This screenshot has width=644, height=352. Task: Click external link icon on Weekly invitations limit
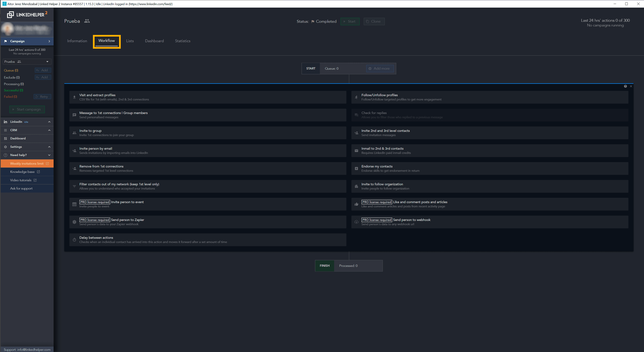point(47,164)
